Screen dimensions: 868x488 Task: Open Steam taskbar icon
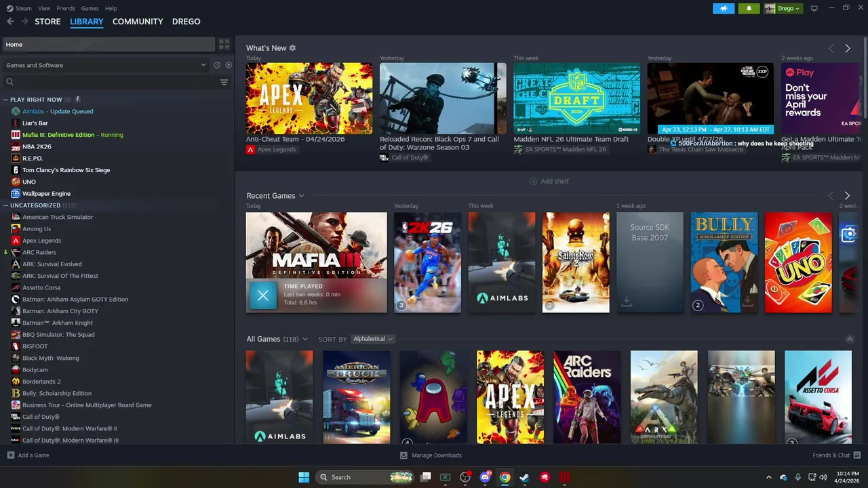click(524, 477)
